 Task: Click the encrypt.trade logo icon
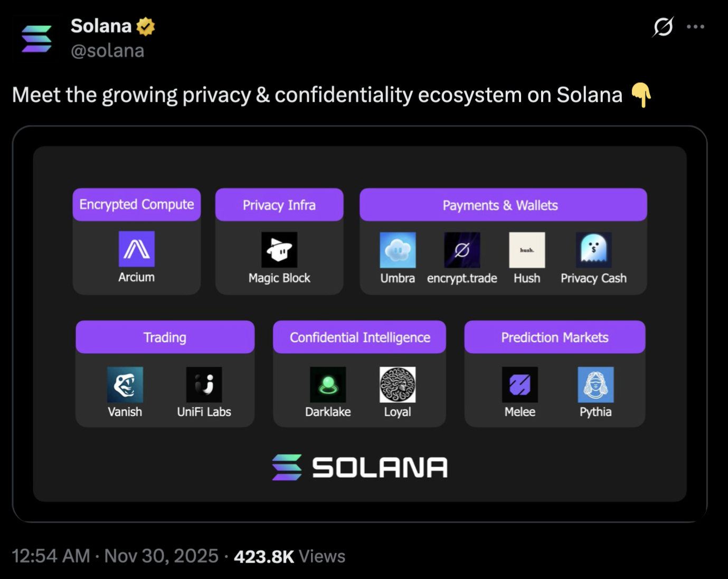tap(462, 250)
